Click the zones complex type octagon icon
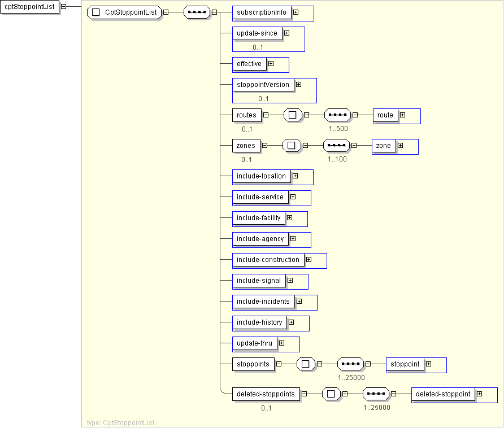The image size is (504, 428). pos(291,146)
